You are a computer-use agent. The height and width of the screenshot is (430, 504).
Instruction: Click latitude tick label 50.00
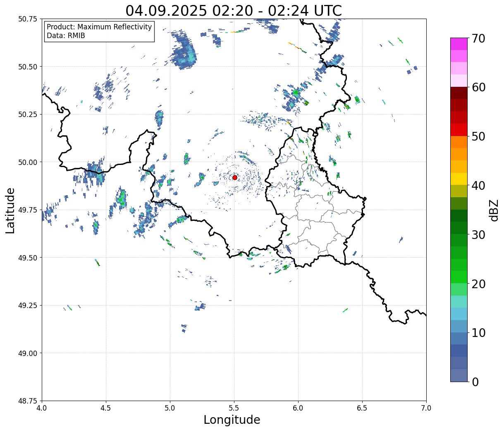click(x=28, y=162)
